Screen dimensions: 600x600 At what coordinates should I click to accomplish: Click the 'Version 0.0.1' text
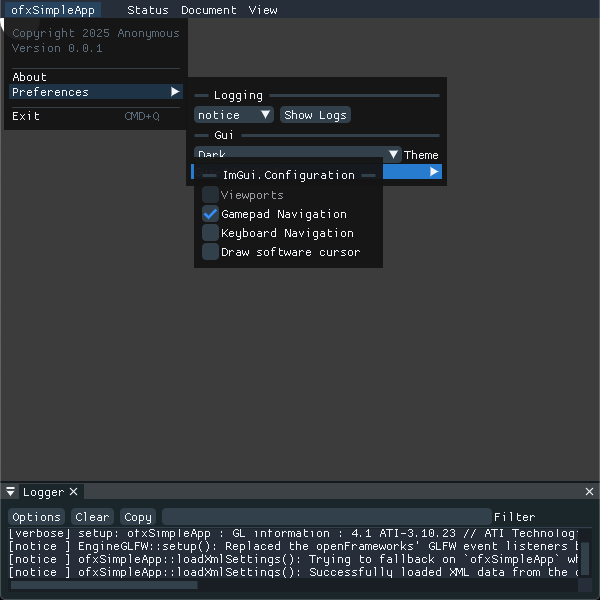(57, 48)
